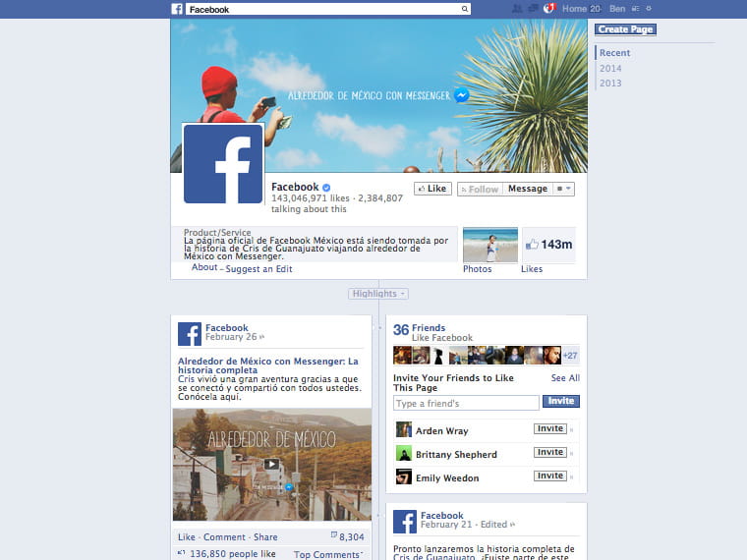Click Facebook avatar on February 26 post
747x560 pixels.
pos(190,334)
